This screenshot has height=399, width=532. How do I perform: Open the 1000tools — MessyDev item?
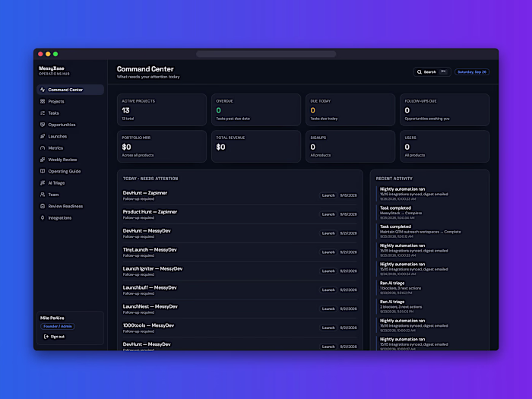(x=240, y=328)
